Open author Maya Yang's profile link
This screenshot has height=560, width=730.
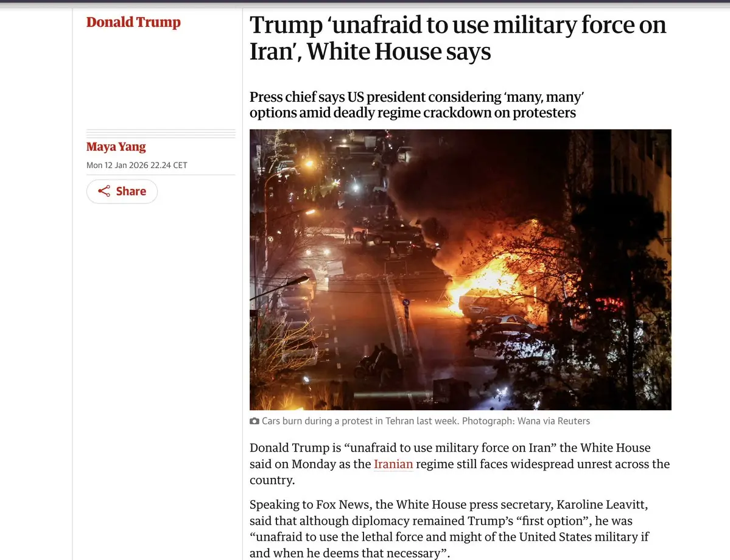coord(116,147)
